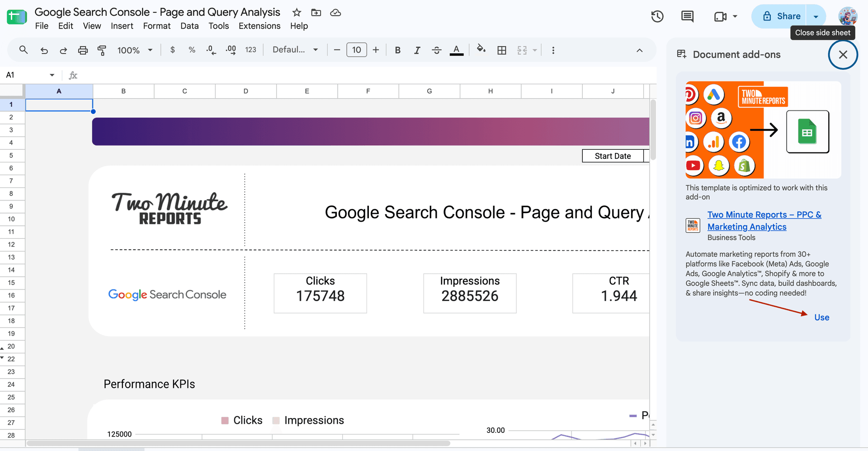
Task: Open Two Minute Reports add-on link
Action: [x=764, y=221]
